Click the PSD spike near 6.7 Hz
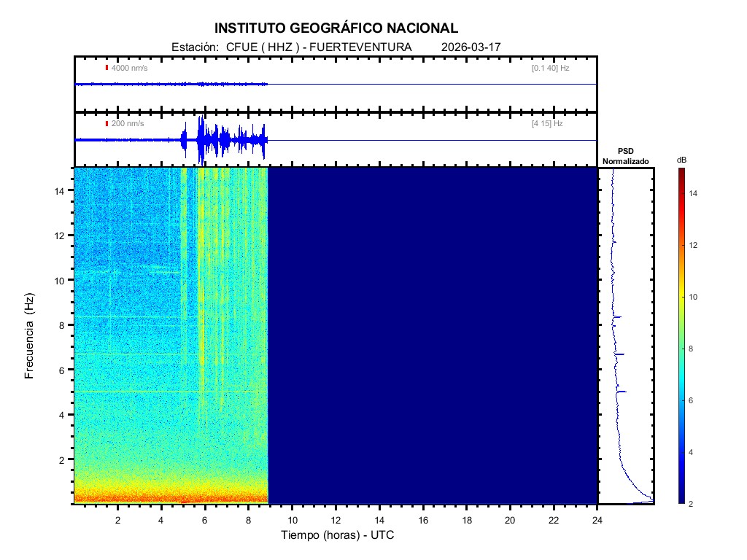This screenshot has height=560, width=747. pyautogui.click(x=620, y=354)
